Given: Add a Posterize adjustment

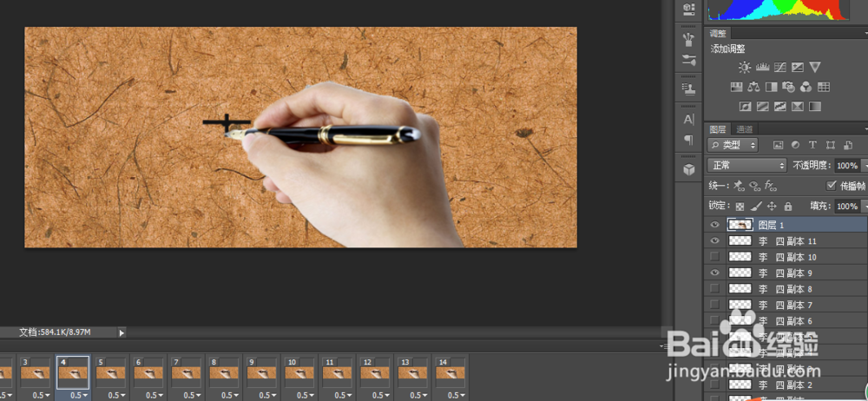Looking at the screenshot, I should click(762, 107).
